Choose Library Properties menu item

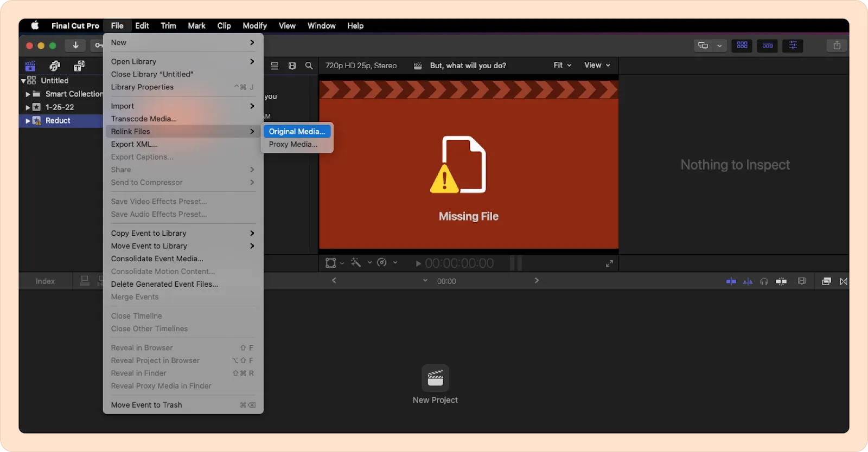pos(183,87)
